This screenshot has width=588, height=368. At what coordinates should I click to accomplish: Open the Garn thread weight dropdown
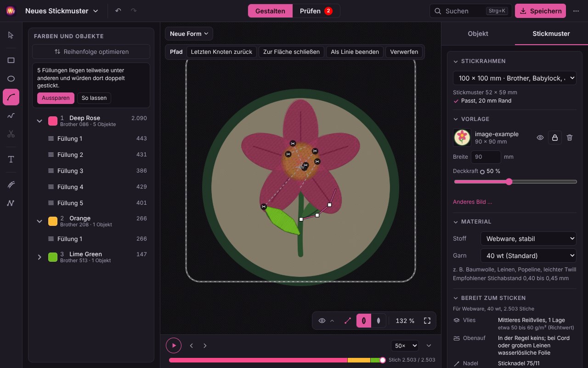coord(528,255)
